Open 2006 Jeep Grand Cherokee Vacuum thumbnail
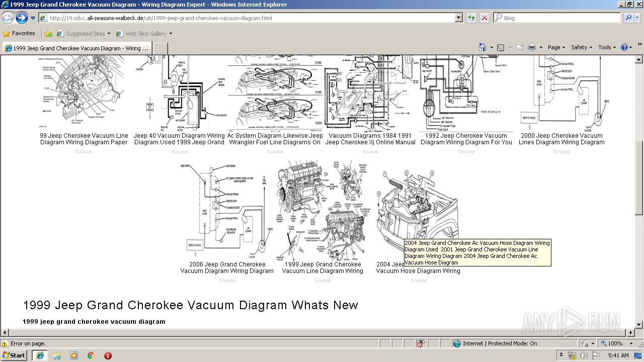644x362 pixels. coord(227,211)
